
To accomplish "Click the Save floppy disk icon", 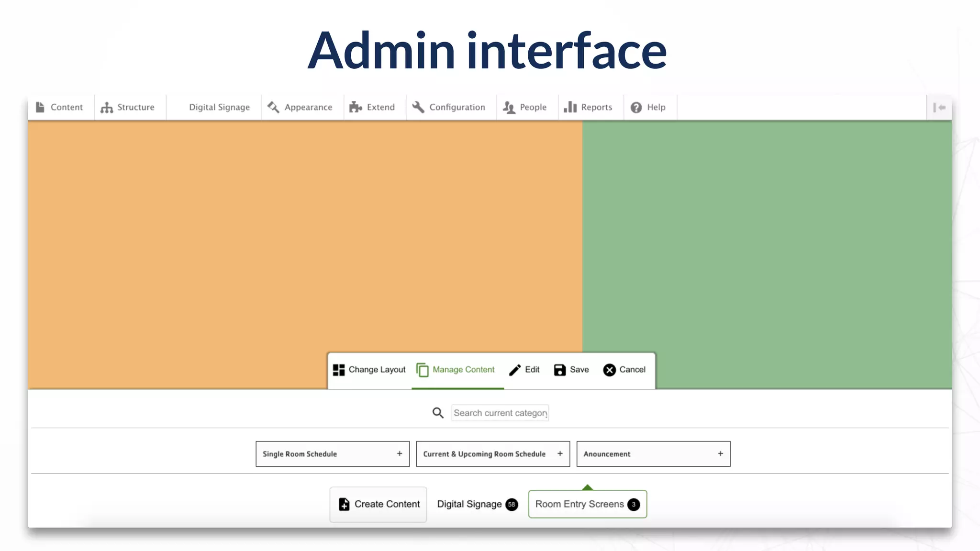I will coord(560,370).
